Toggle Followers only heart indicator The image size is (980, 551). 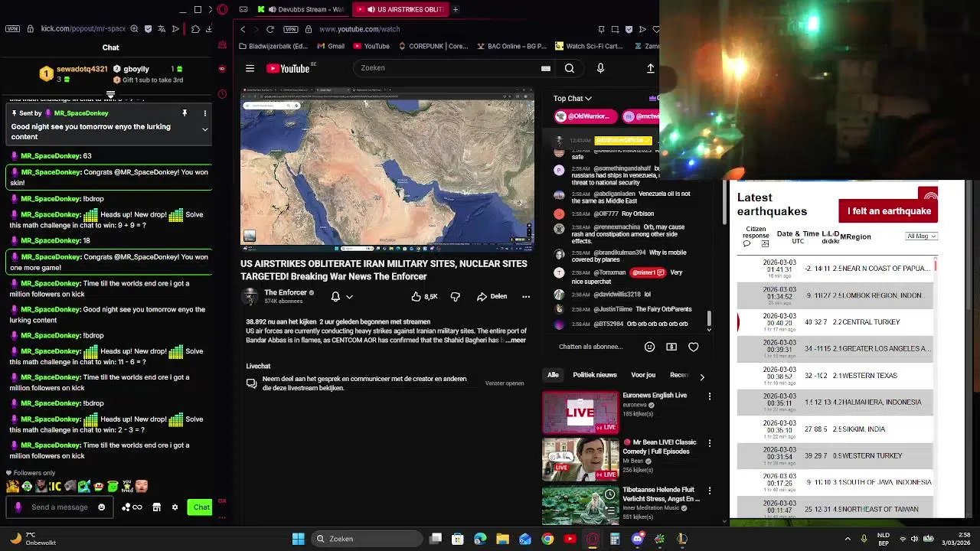pos(9,473)
